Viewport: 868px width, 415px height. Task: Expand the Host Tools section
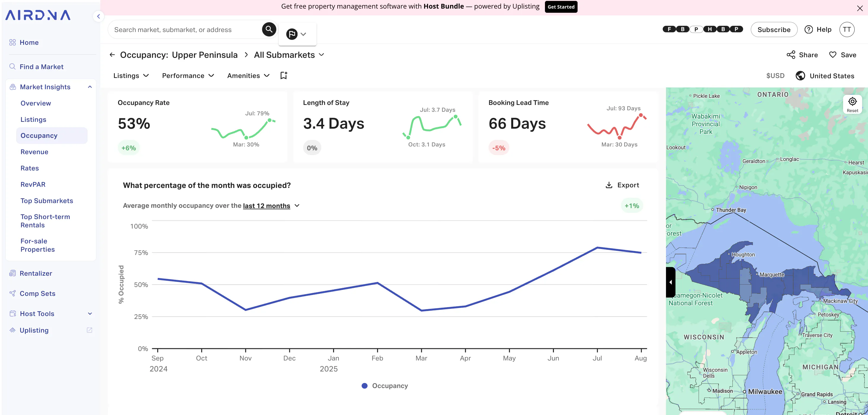pyautogui.click(x=90, y=314)
